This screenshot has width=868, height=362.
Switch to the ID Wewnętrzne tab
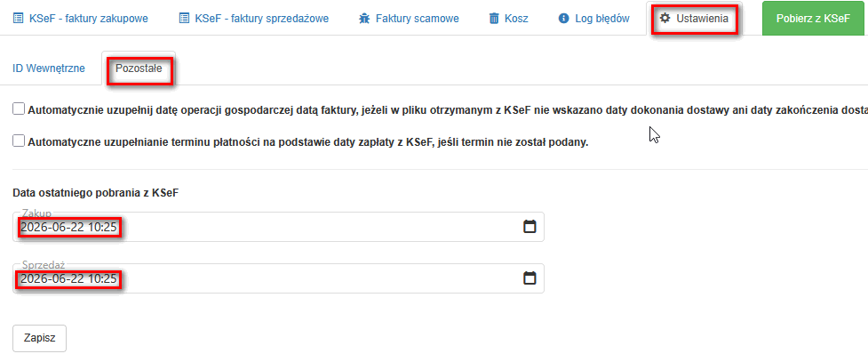pyautogui.click(x=49, y=68)
